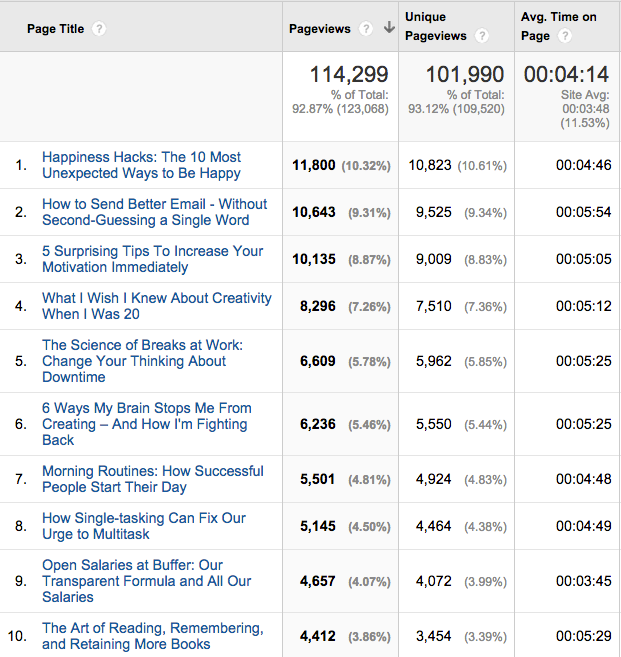Screen dimensions: 621x657
Task: Open What I Wish I Knew About Creativity
Action: 157,306
